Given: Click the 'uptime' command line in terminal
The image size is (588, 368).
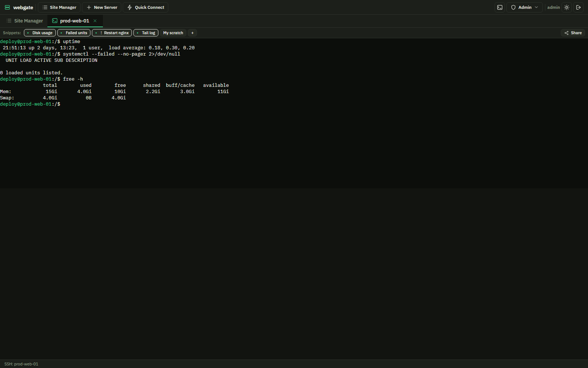Looking at the screenshot, I should 40,42.
